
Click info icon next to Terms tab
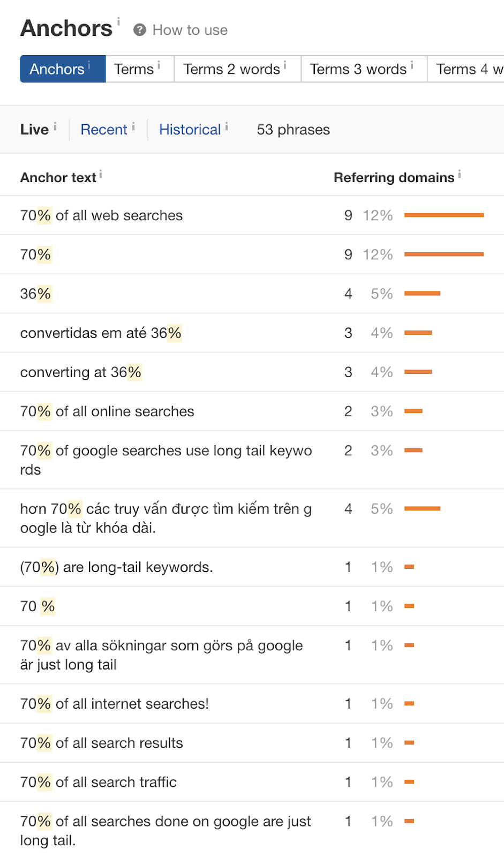(x=159, y=65)
